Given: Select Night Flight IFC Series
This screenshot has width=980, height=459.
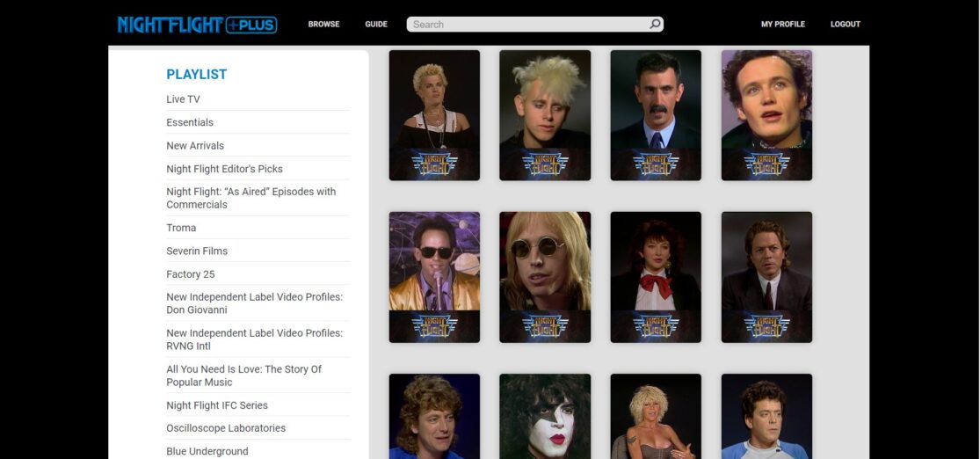Looking at the screenshot, I should [217, 405].
